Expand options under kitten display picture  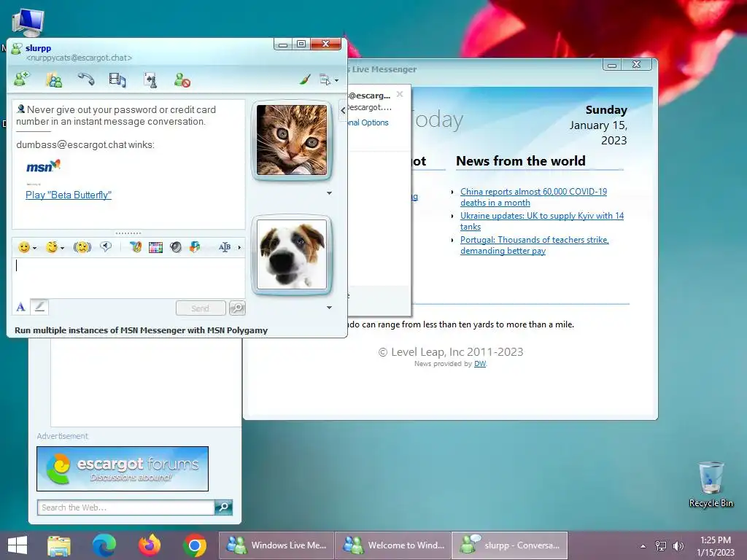329,192
